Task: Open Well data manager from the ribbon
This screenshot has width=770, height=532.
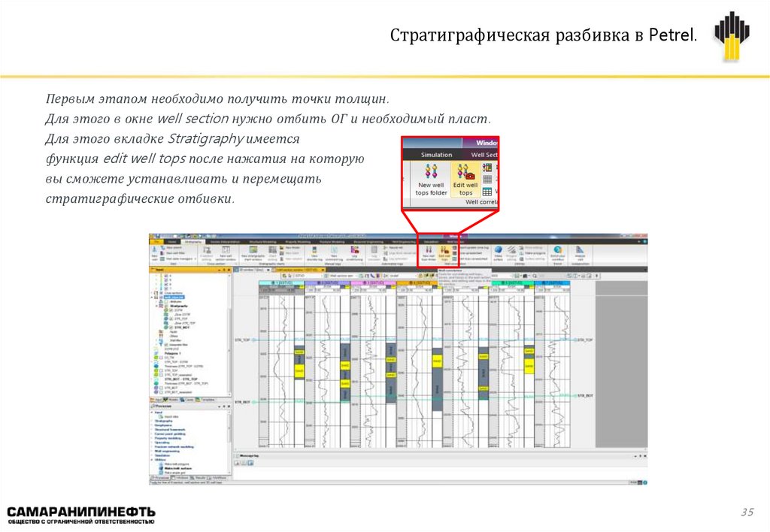Action: click(177, 258)
